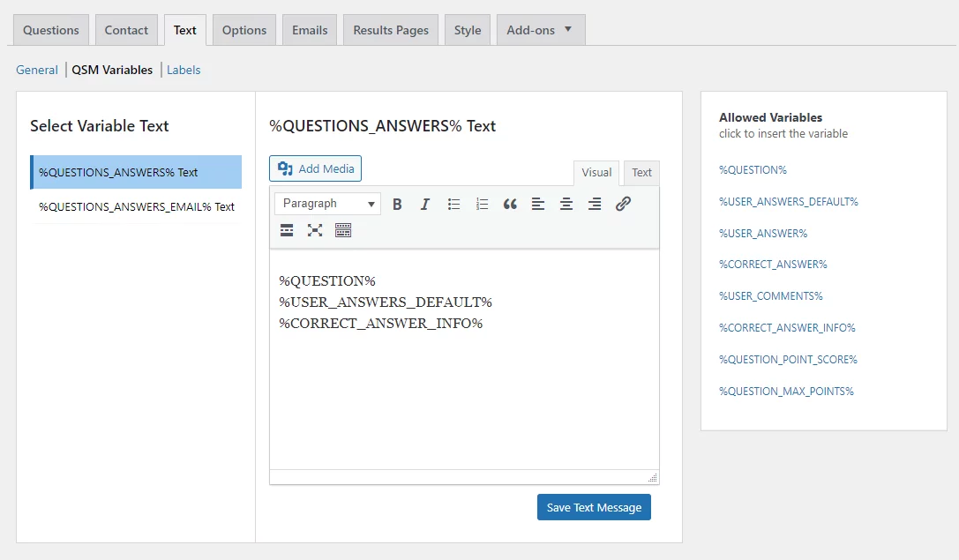
Task: Switch editor to Visual mode
Action: click(596, 173)
